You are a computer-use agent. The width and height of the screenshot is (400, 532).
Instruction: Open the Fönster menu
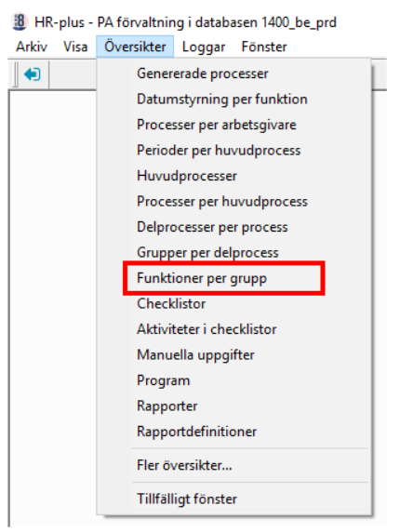click(x=264, y=47)
